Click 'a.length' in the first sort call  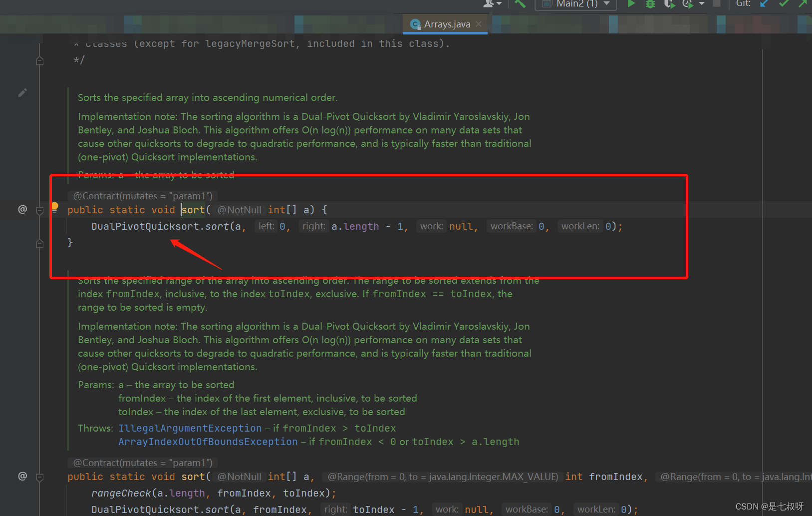click(x=355, y=226)
